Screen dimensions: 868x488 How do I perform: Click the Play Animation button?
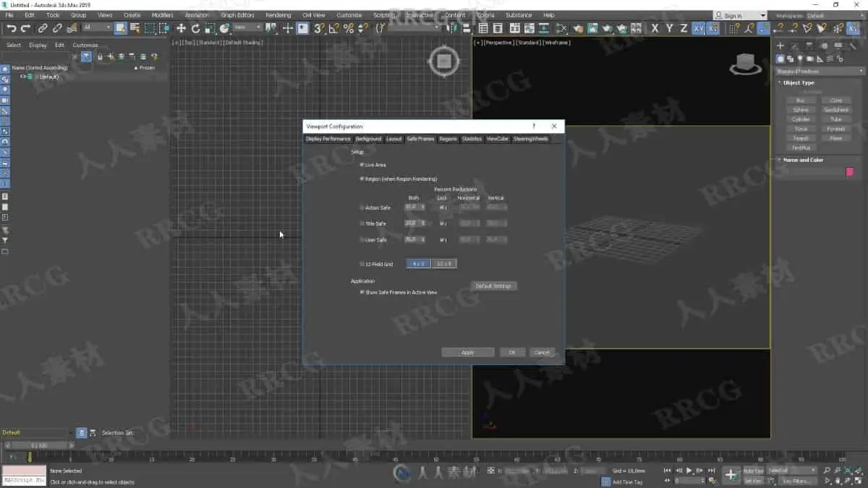[689, 471]
